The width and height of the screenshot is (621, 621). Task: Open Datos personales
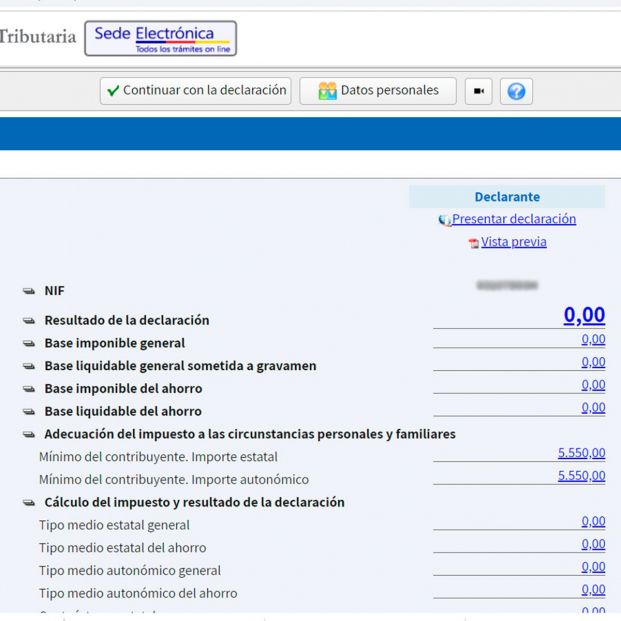coord(378,91)
